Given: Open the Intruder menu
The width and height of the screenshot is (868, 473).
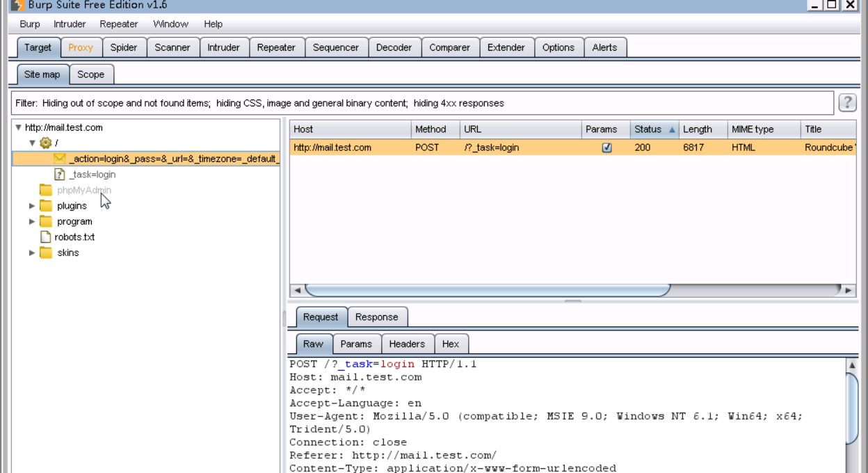Looking at the screenshot, I should (x=70, y=24).
